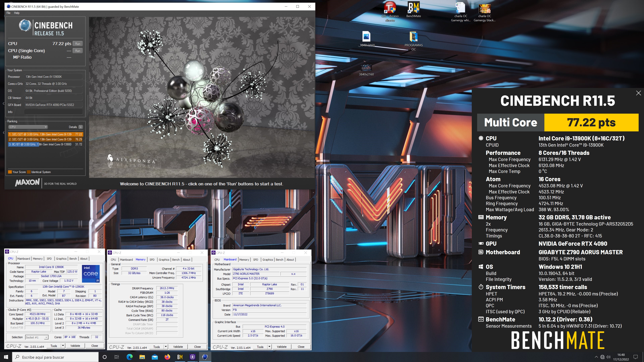The image size is (644, 362).
Task: Open CPU tab in the right CPU-Z window
Action: [x=217, y=260]
